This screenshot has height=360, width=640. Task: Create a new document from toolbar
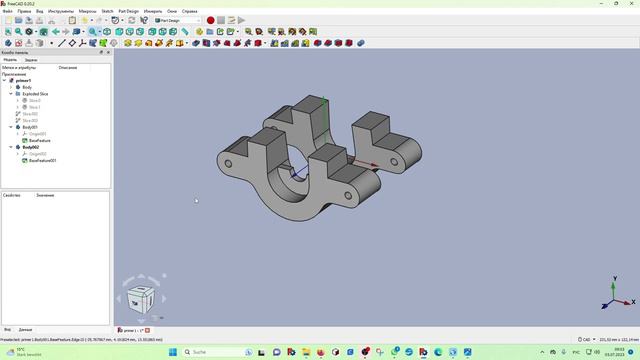click(8, 20)
